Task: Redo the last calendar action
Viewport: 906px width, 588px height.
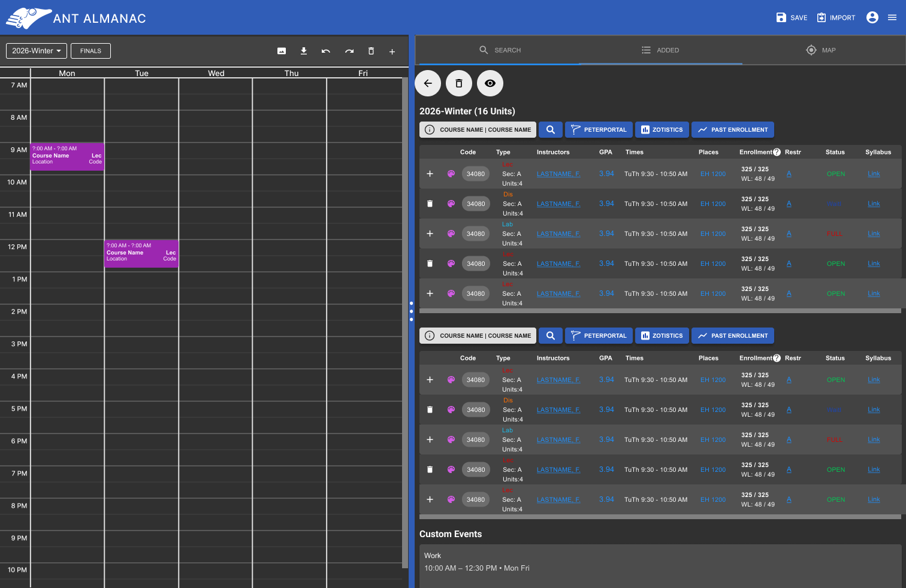Action: click(x=349, y=51)
